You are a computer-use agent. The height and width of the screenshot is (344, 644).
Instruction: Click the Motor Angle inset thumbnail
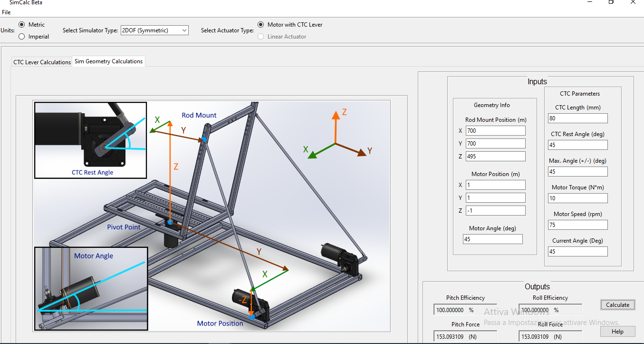click(91, 288)
